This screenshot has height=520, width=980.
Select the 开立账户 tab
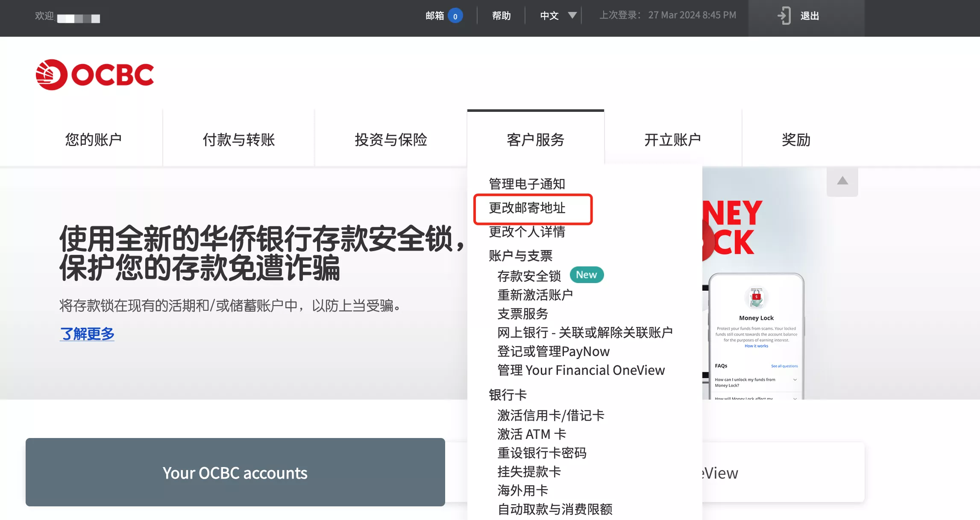672,140
